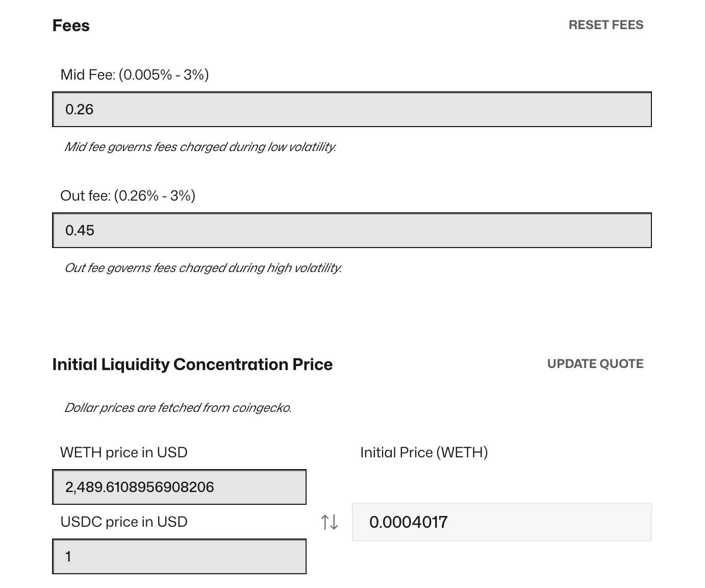Click the Initial Liquidity Concentration Price heading
This screenshot has width=705, height=588.
192,364
